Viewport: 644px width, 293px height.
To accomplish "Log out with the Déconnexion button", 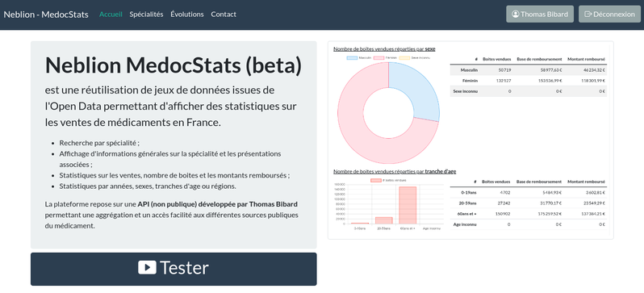I will pos(609,15).
